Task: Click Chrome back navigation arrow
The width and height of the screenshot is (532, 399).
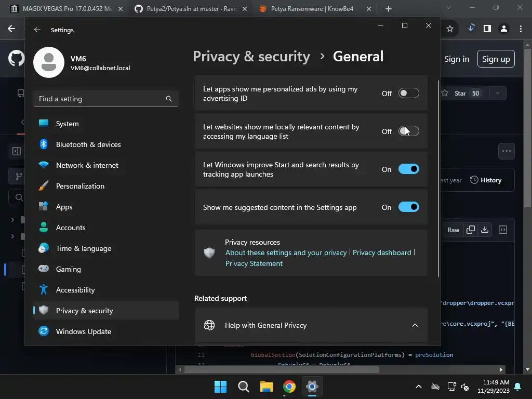Action: click(x=11, y=29)
